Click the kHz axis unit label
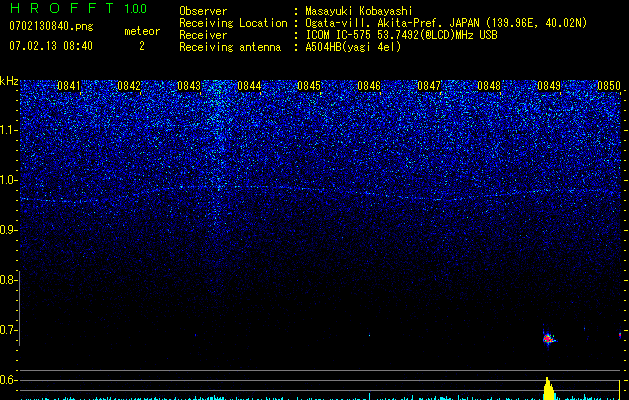Screen dimensions: 629x400 click(x=9, y=81)
